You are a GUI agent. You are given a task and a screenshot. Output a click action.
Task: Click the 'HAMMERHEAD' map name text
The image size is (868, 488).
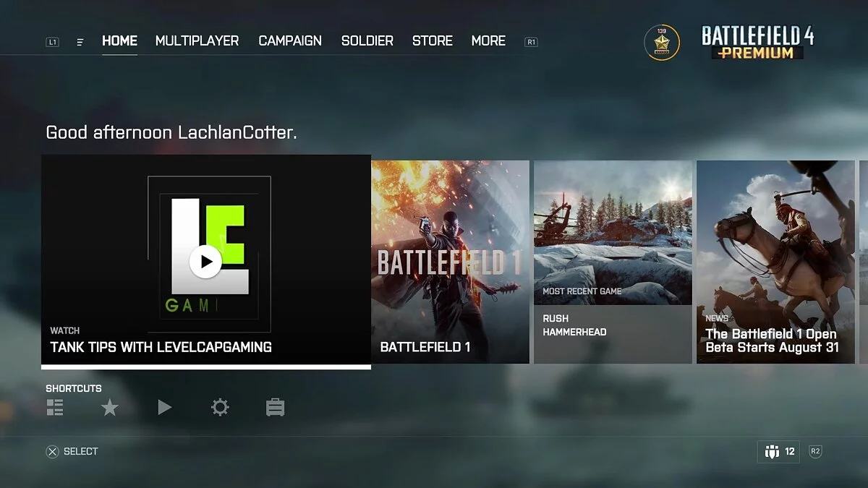tap(575, 332)
